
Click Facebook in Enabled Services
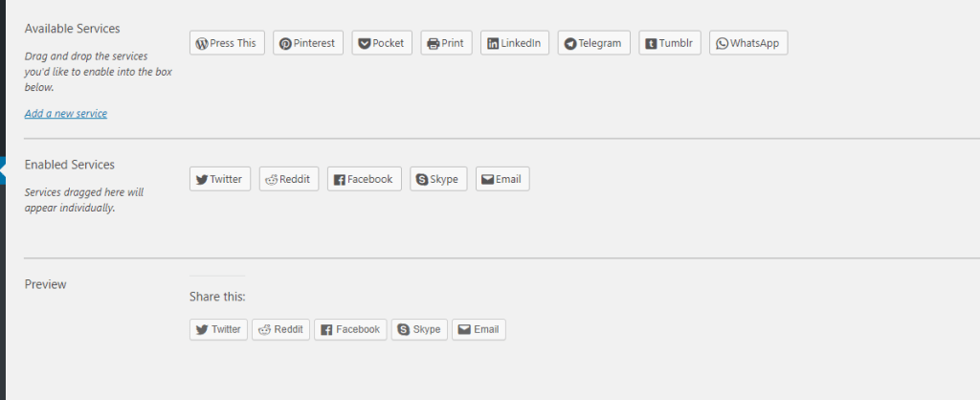coord(364,179)
